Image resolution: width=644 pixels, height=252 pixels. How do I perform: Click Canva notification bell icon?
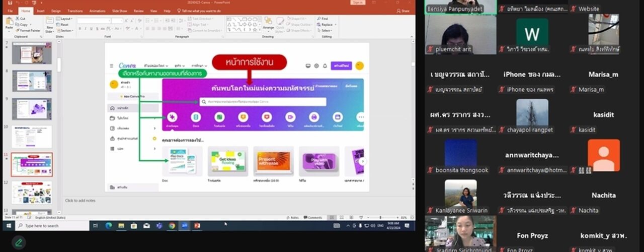coord(325,66)
